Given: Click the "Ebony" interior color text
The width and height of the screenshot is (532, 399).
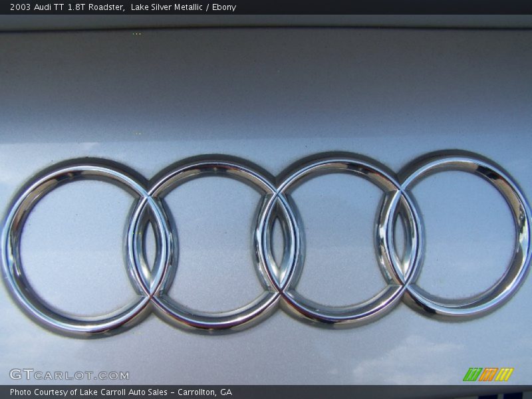Looking at the screenshot, I should click(224, 7).
